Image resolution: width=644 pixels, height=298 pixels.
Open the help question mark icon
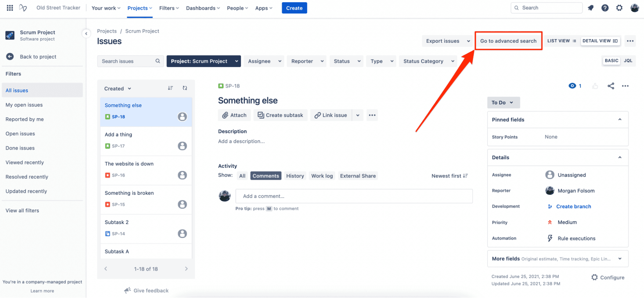coord(605,8)
